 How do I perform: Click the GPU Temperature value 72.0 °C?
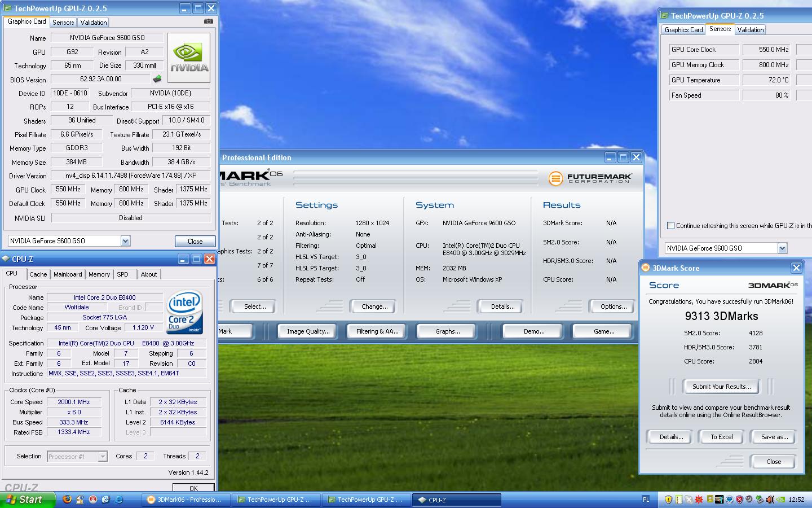point(766,80)
